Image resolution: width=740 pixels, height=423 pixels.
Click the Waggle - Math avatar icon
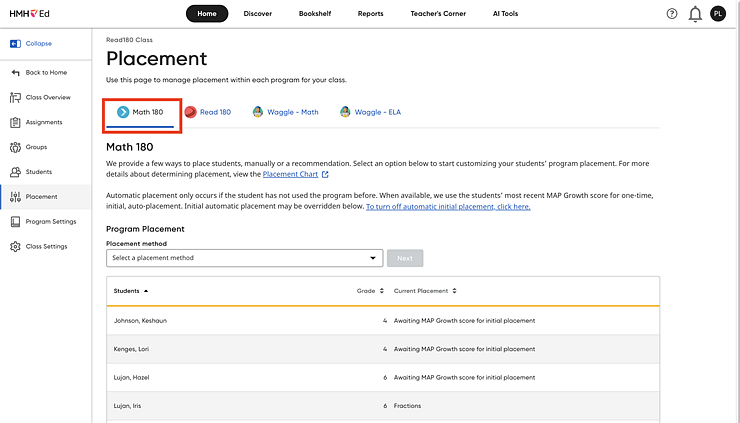[258, 112]
